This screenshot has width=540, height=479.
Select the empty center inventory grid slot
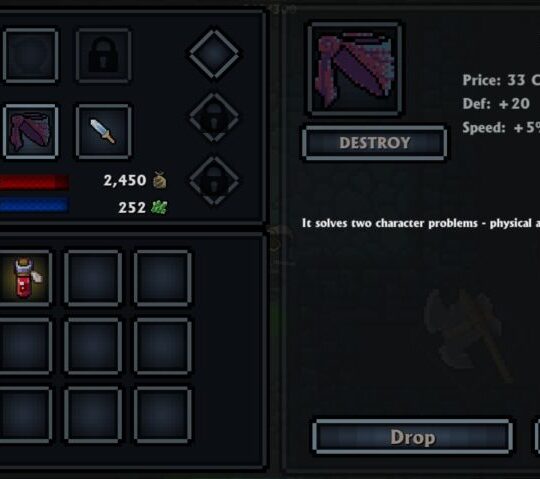tap(93, 346)
